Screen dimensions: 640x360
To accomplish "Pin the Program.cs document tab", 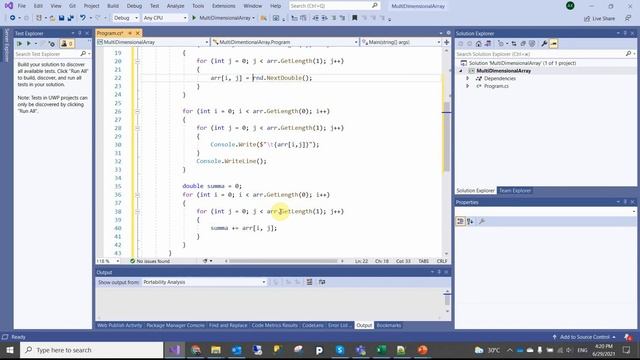I will (130, 33).
